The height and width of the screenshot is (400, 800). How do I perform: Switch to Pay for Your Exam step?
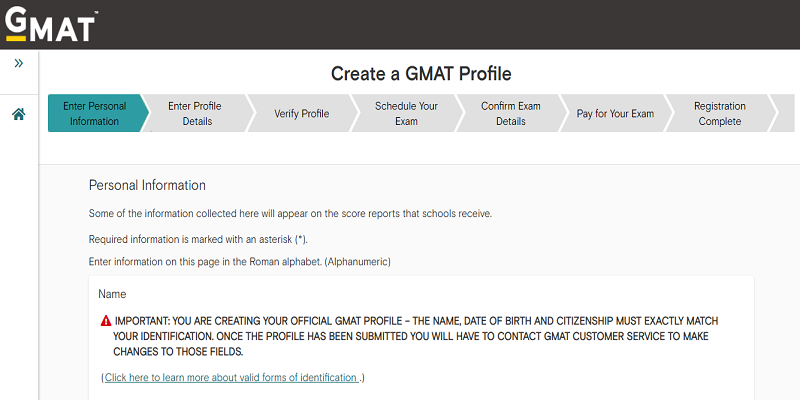615,113
